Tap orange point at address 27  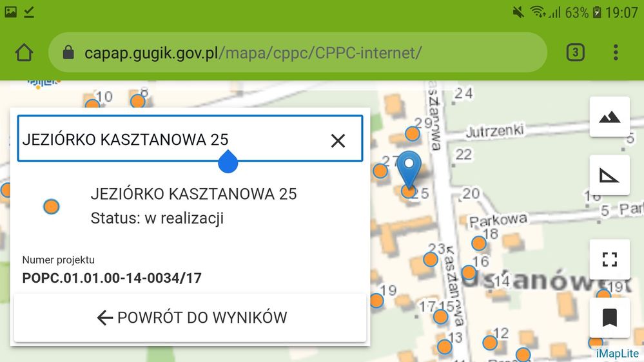tap(380, 171)
